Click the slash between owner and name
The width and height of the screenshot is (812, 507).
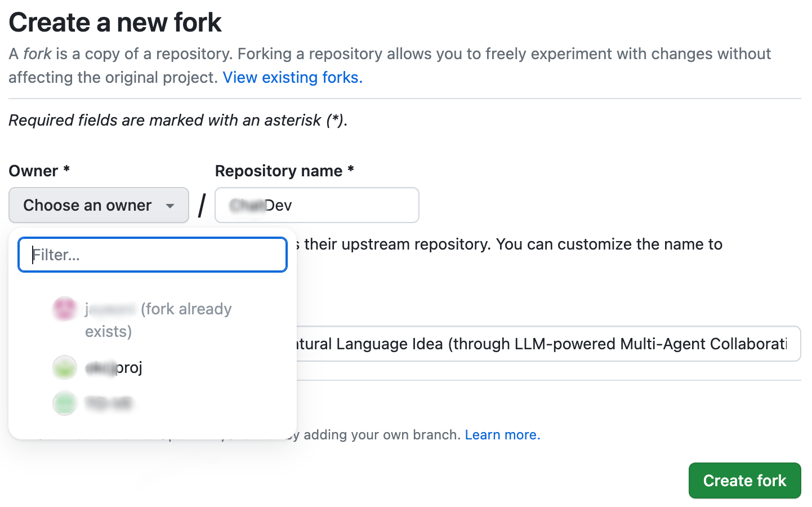tap(202, 205)
